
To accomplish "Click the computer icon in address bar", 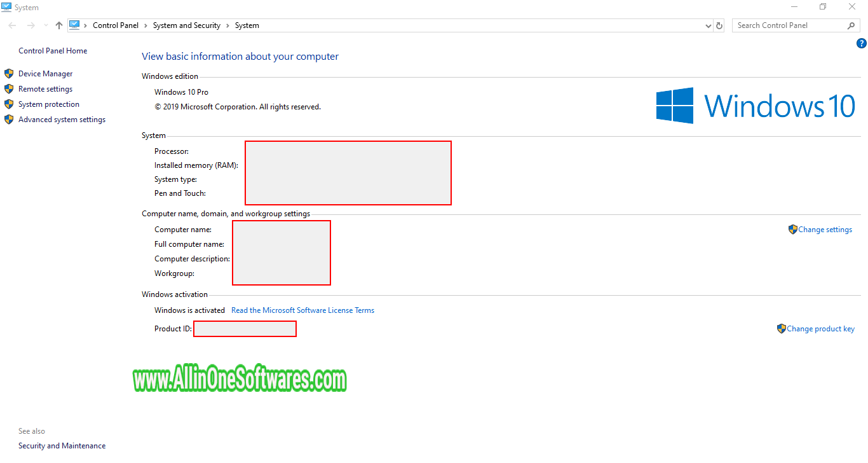I will click(74, 25).
